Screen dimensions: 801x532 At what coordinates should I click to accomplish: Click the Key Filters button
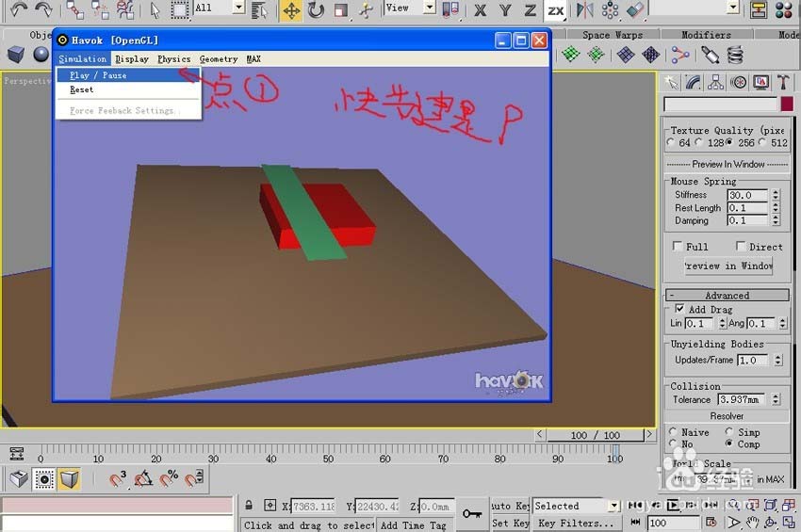coord(575,523)
